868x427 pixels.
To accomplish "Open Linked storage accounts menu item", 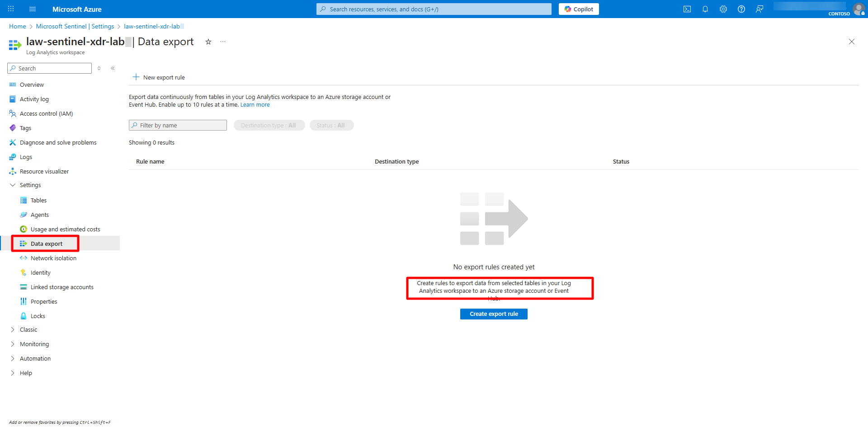I will pos(62,287).
